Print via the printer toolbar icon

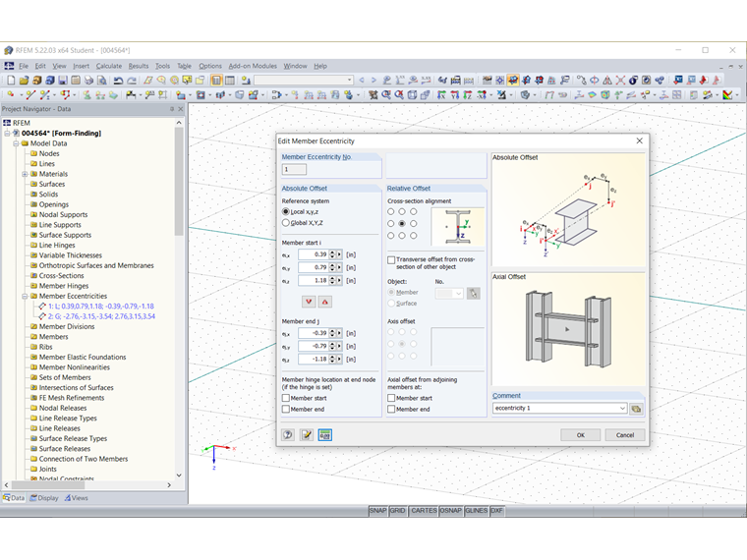tap(88, 80)
